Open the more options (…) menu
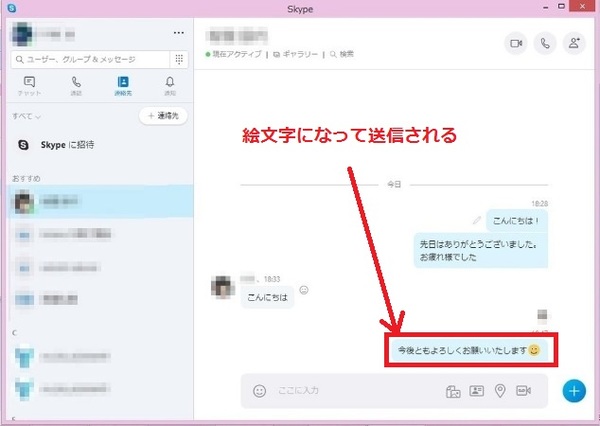Image resolution: width=600 pixels, height=426 pixels. pyautogui.click(x=179, y=33)
